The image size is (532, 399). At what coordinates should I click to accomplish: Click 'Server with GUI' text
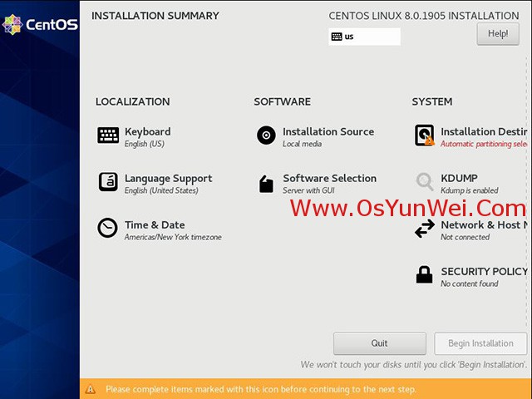(x=308, y=190)
